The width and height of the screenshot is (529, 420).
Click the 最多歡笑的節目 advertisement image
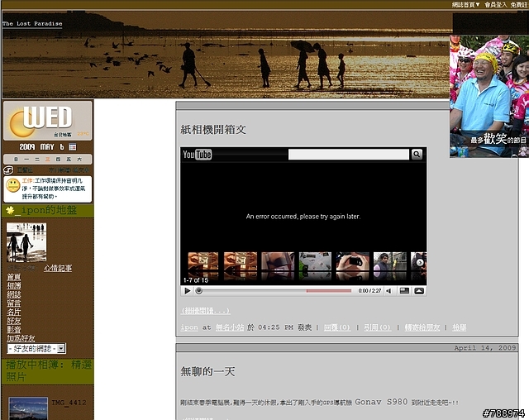pyautogui.click(x=488, y=96)
